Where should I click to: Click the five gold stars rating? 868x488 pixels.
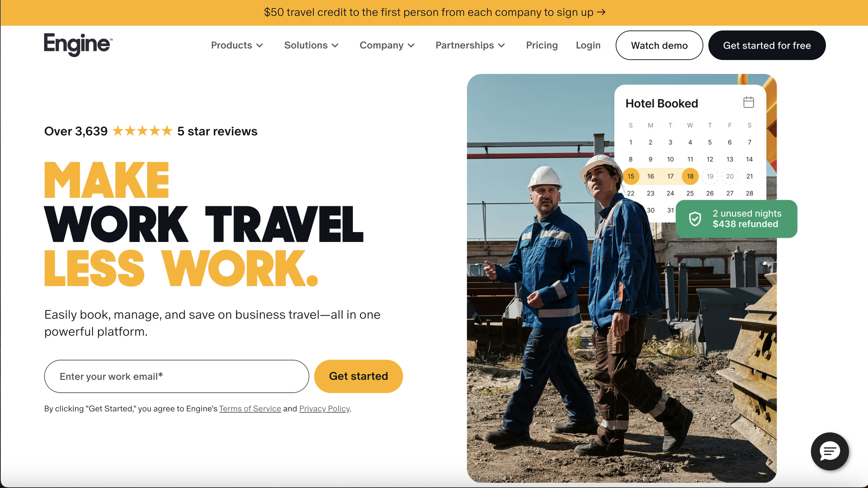click(x=142, y=131)
